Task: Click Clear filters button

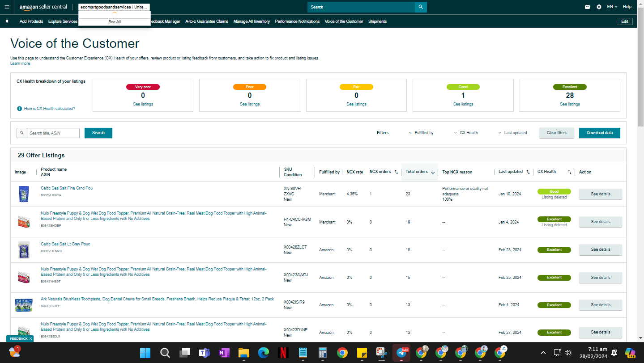Action: (557, 133)
